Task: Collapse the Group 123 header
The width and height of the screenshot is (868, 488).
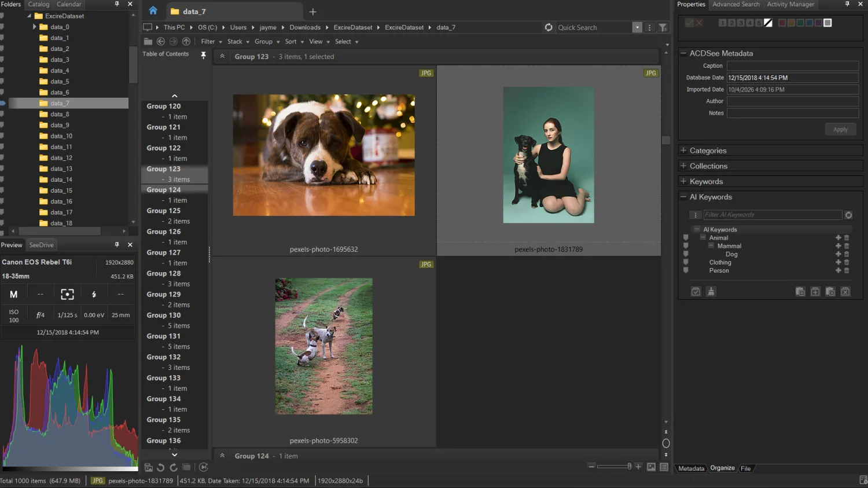Action: pos(222,56)
